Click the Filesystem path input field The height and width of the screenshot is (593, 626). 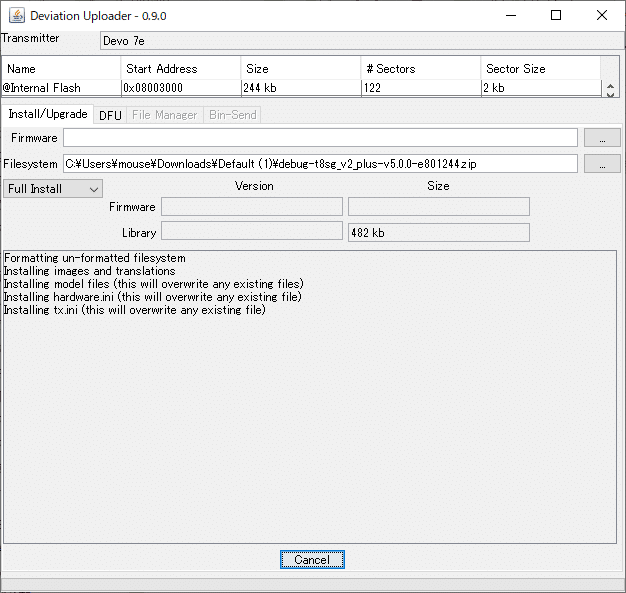(x=320, y=164)
